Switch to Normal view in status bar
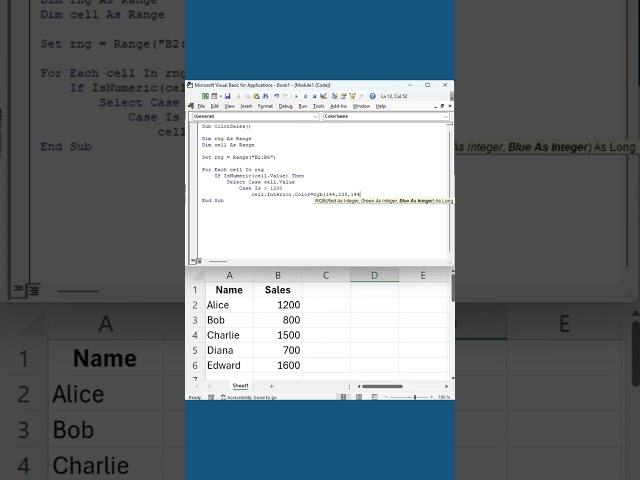The width and height of the screenshot is (640, 480). pos(343,397)
